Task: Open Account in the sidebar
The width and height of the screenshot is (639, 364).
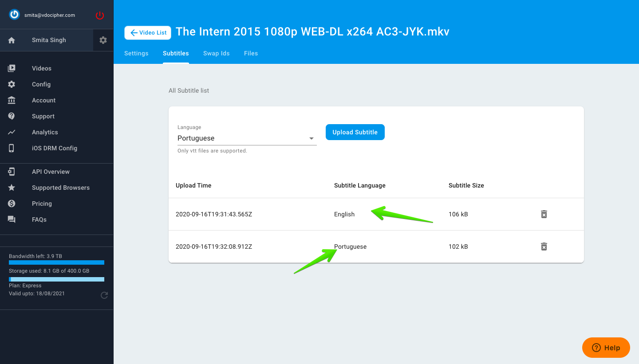Action: [44, 100]
